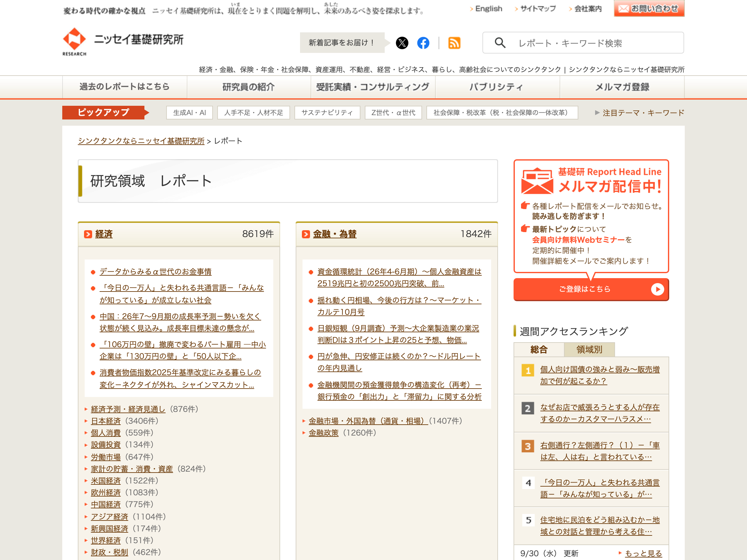747x560 pixels.
Task: Open 過去のレポートはこちら menu
Action: (x=125, y=87)
